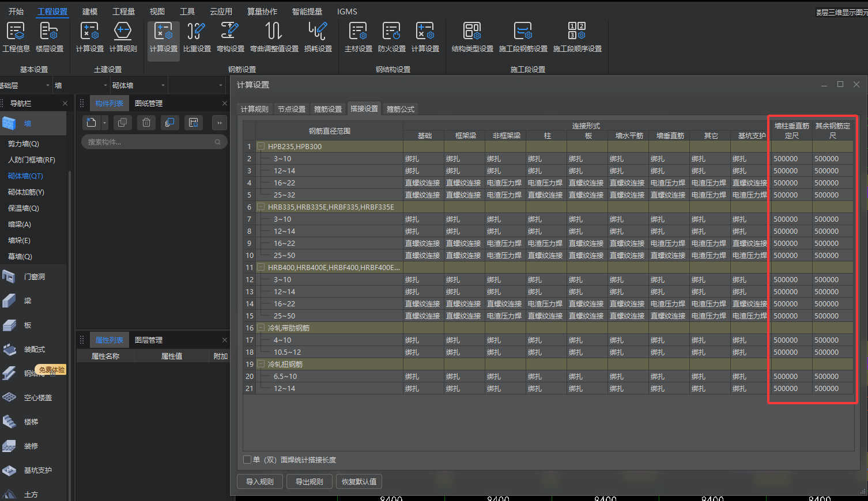Open 施工段顺序设置 in the ribbon

pyautogui.click(x=578, y=37)
